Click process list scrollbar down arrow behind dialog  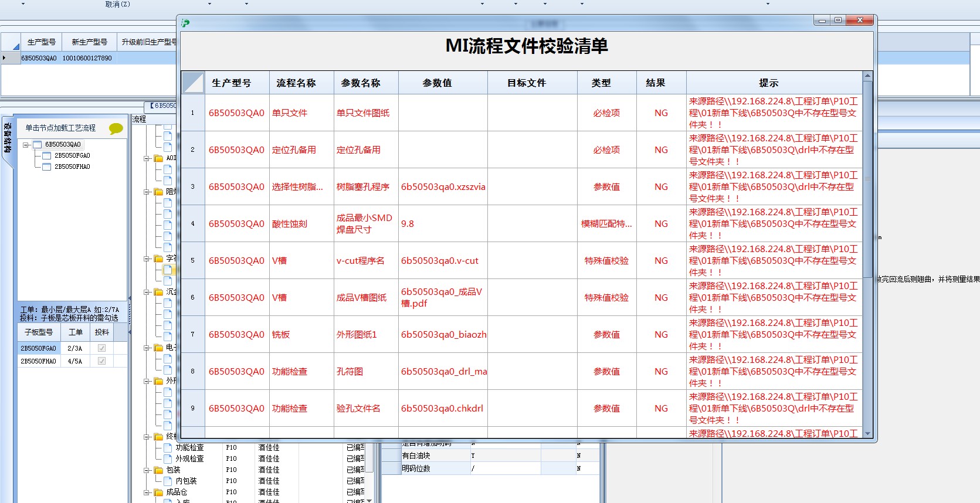click(369, 500)
